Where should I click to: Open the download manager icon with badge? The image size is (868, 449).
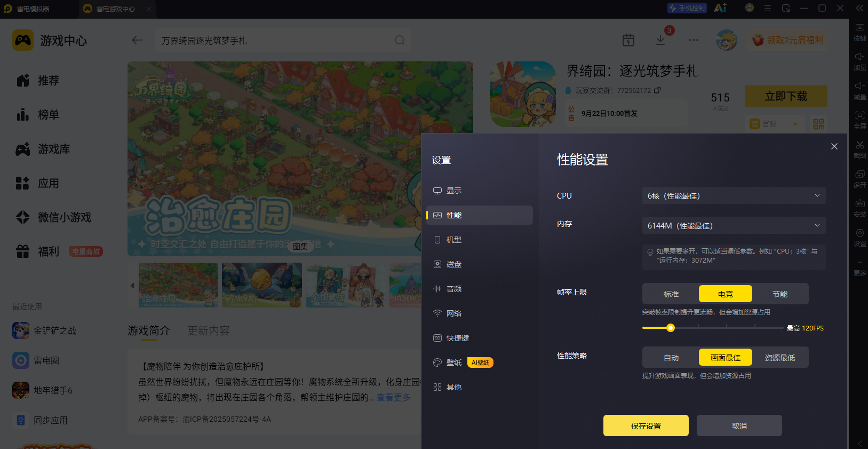click(x=660, y=40)
